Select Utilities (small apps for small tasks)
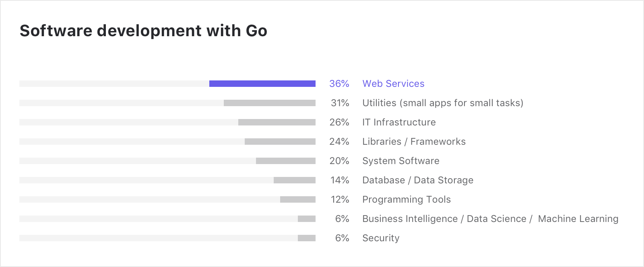The width and height of the screenshot is (644, 267). (x=443, y=103)
